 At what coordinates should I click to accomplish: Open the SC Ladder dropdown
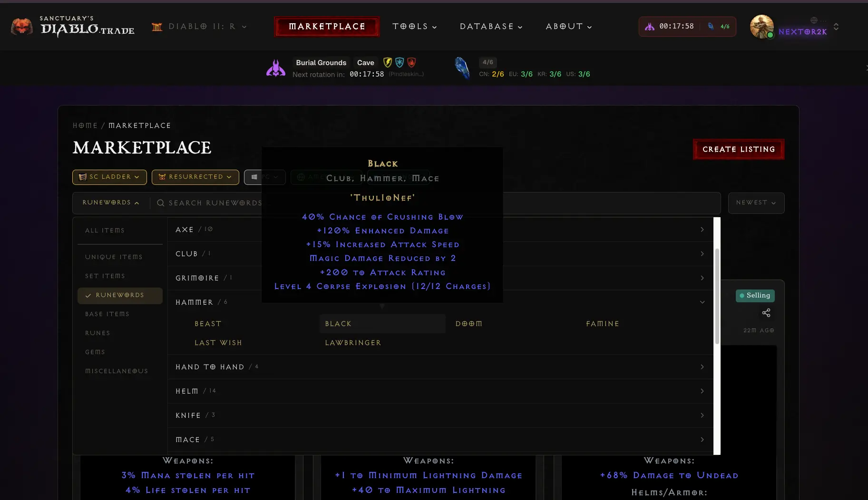coord(109,177)
